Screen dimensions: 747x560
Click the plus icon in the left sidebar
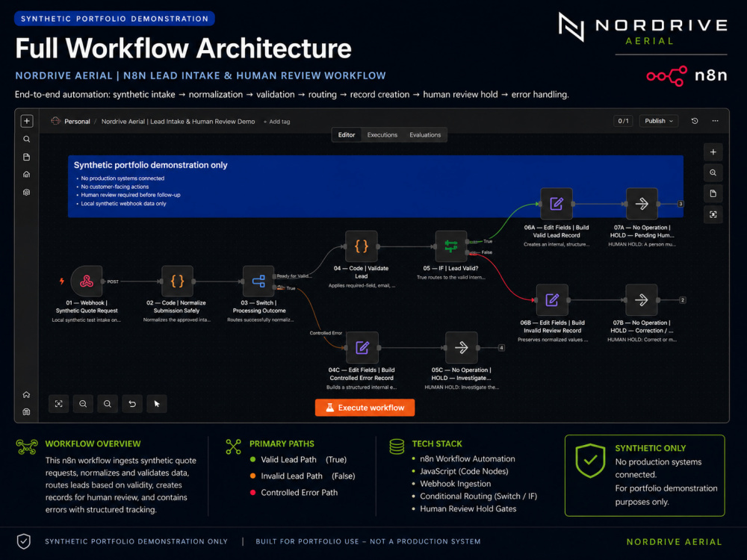click(27, 121)
